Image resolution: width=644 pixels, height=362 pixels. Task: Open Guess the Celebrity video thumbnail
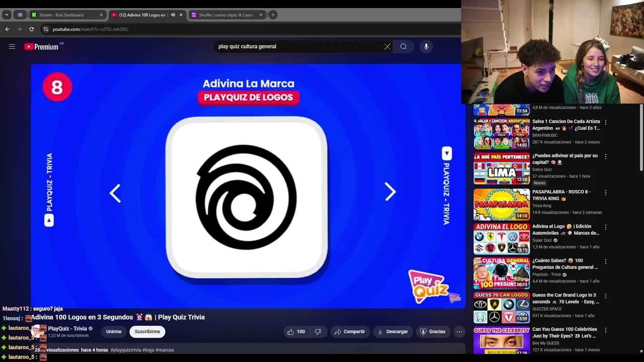point(502,340)
